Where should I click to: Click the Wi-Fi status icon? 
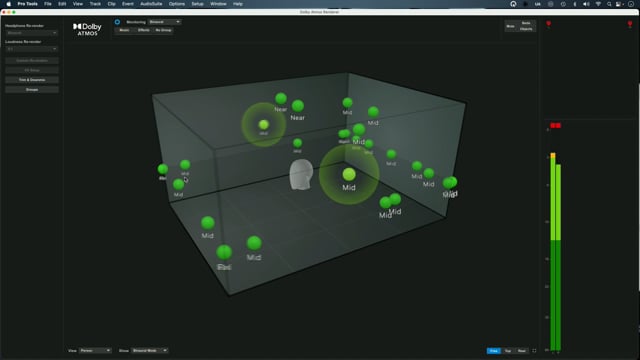pyautogui.click(x=598, y=4)
